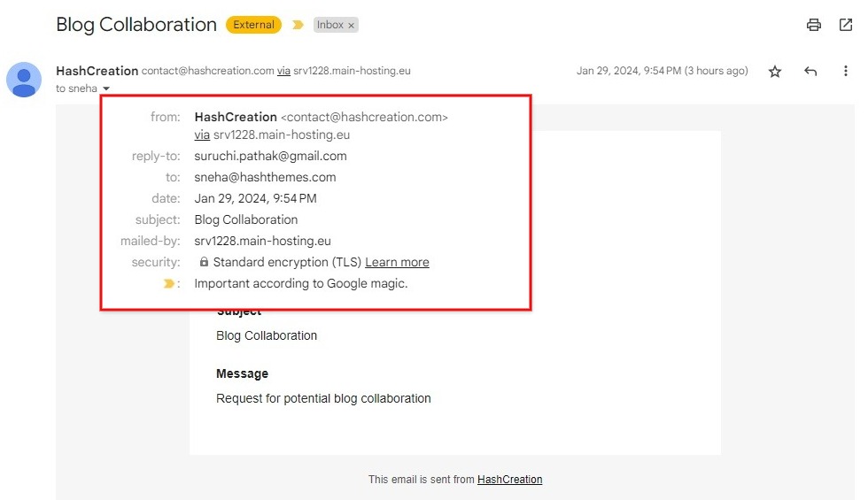This screenshot has height=500, width=868.
Task: Click the email date timestamp in the header
Action: (x=663, y=71)
